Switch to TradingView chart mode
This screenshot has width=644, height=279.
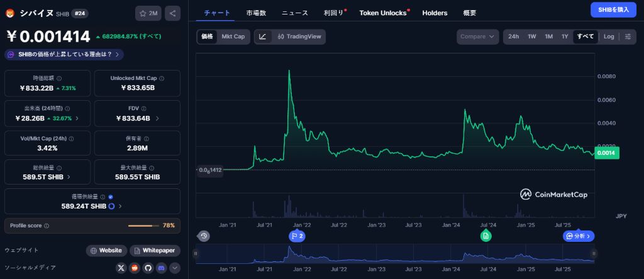click(299, 37)
